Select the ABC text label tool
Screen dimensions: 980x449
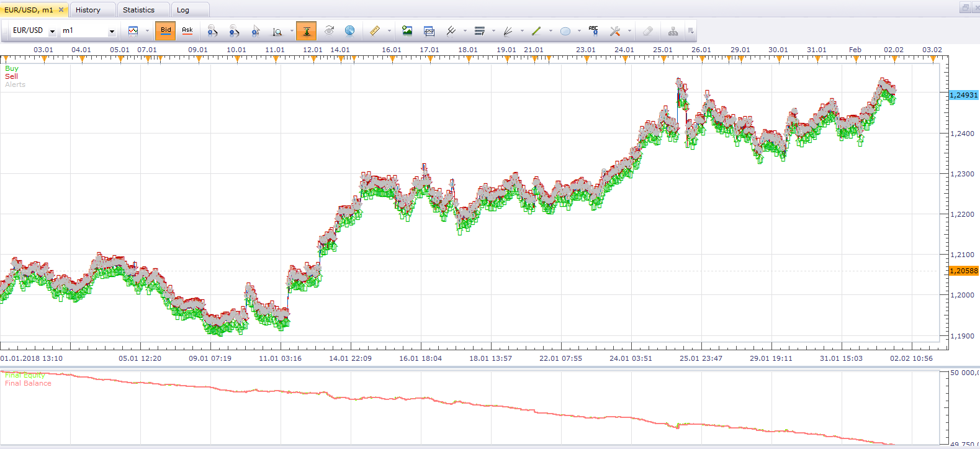click(x=593, y=30)
